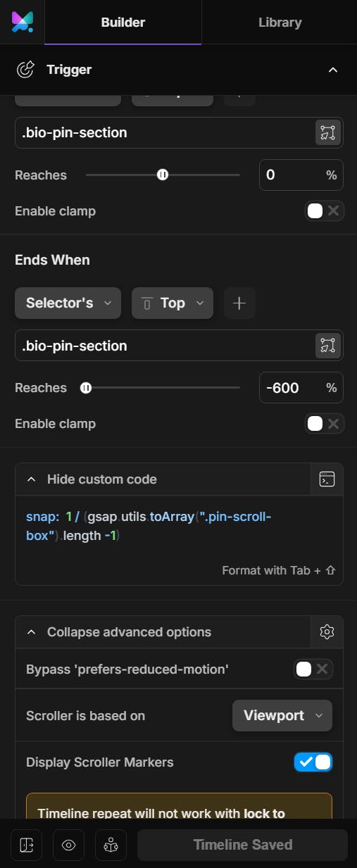Collapse the Trigger section

pyautogui.click(x=333, y=70)
